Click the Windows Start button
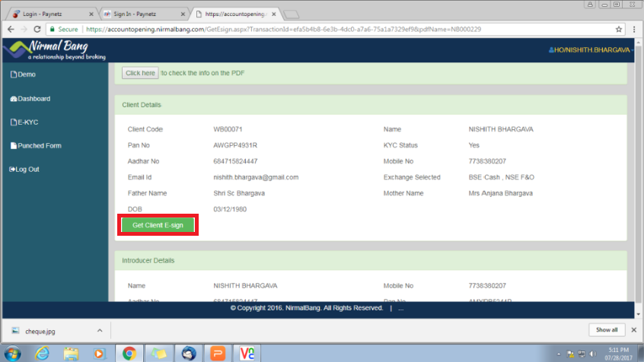Viewport: 644px width, 362px height. (x=13, y=353)
